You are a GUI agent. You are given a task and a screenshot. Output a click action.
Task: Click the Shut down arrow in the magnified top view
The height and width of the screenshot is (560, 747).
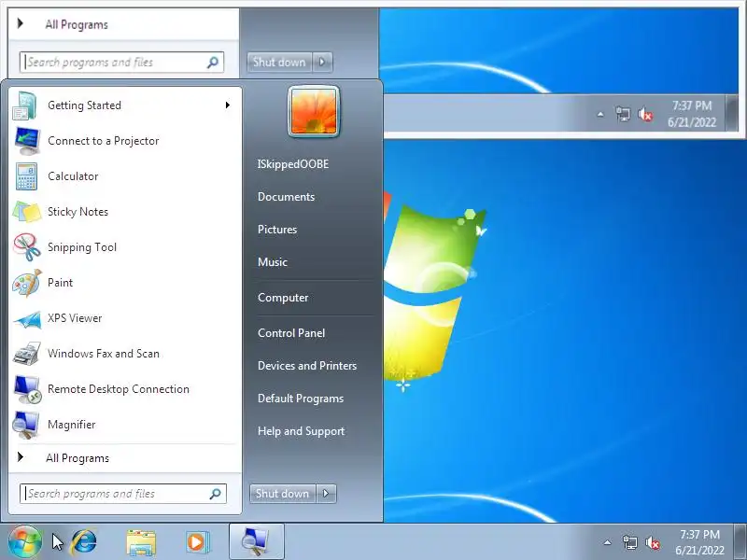[x=322, y=63]
